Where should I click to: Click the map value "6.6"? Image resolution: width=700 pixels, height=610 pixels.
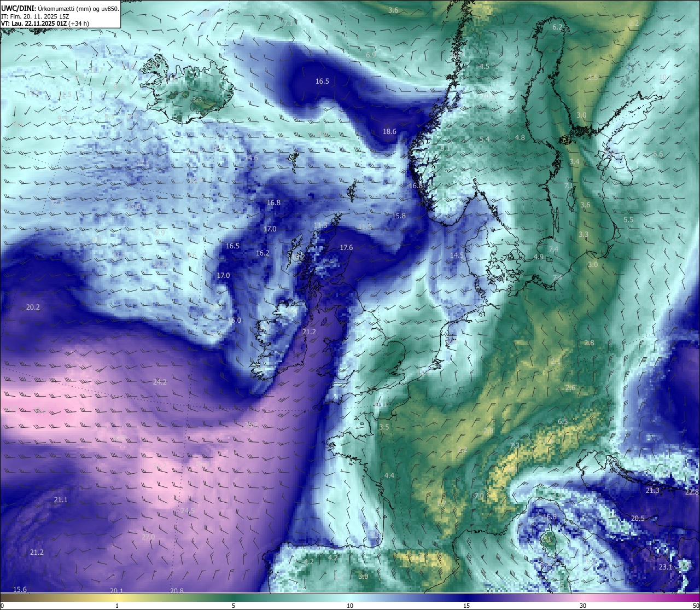[x=658, y=154]
